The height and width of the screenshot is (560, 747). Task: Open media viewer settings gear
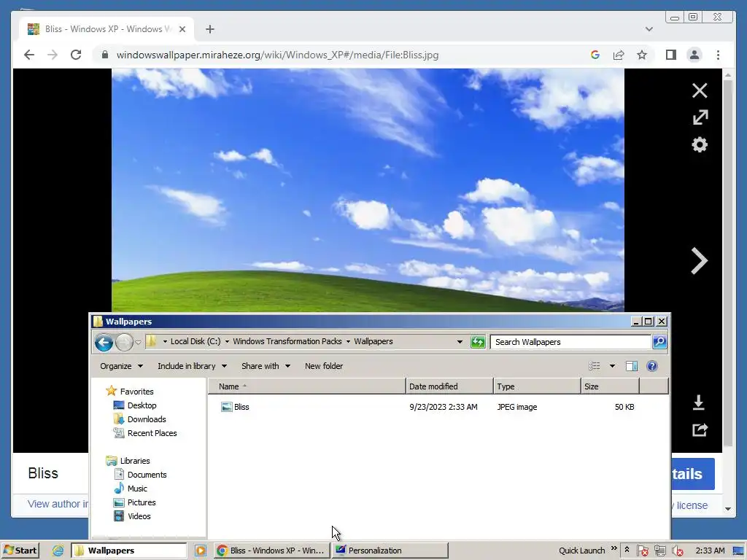click(700, 145)
